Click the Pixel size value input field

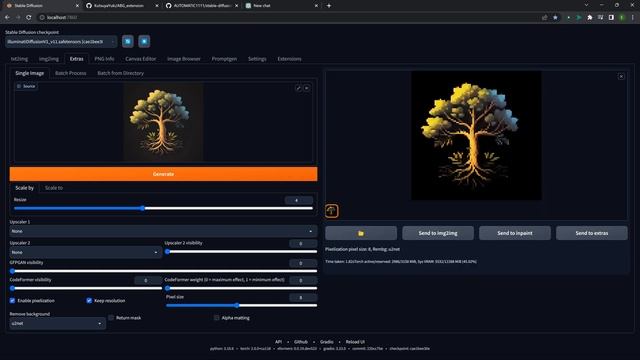tap(303, 298)
